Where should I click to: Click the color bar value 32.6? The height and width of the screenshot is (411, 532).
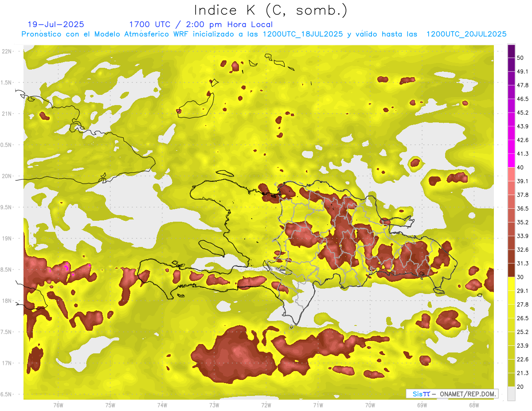click(523, 250)
